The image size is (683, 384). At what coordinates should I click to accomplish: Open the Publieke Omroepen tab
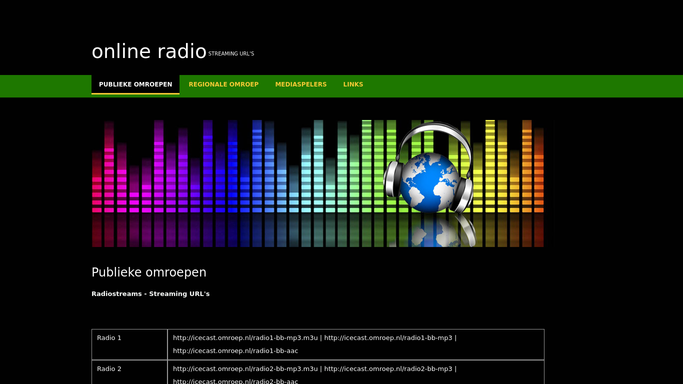click(x=135, y=84)
